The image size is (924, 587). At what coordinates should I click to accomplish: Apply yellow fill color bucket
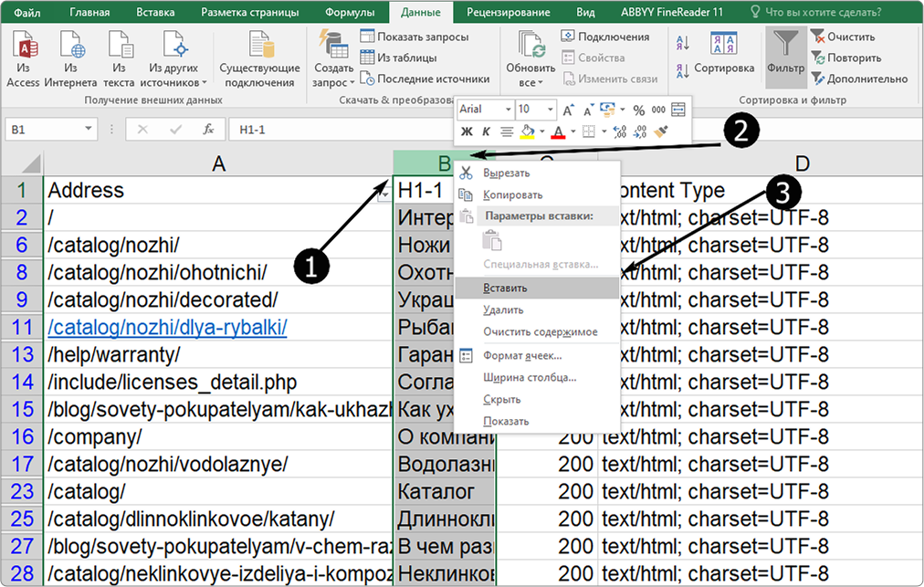528,131
